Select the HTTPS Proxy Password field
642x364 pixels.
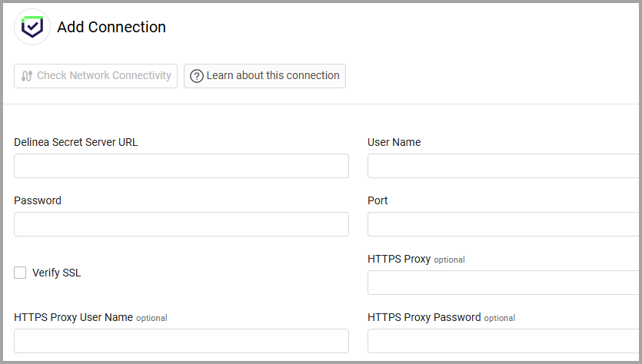pyautogui.click(x=503, y=341)
